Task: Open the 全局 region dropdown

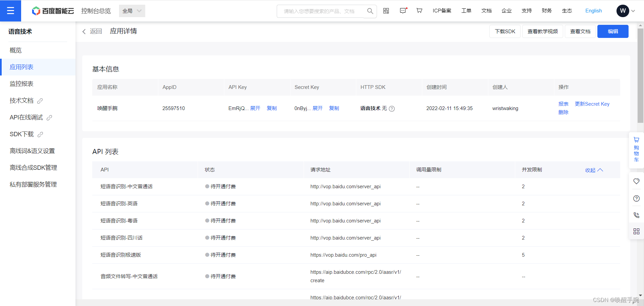Action: [x=132, y=11]
